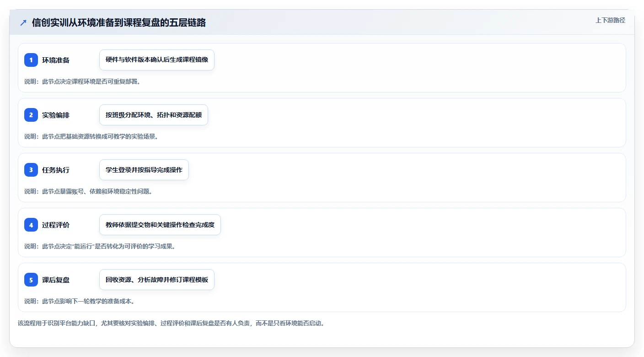The image size is (644, 357).
Task: Click the title 信创实训从环境准备到课程复盘的五层链路
Action: tap(119, 22)
